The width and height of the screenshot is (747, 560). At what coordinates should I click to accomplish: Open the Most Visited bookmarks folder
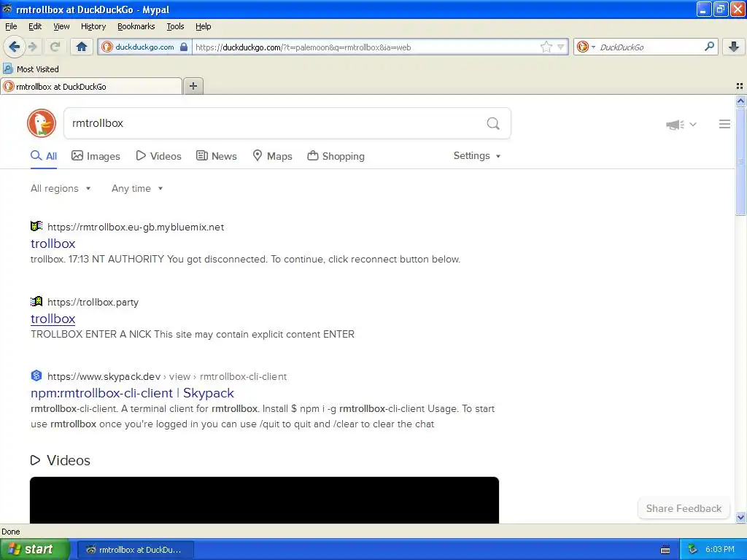[x=31, y=69]
